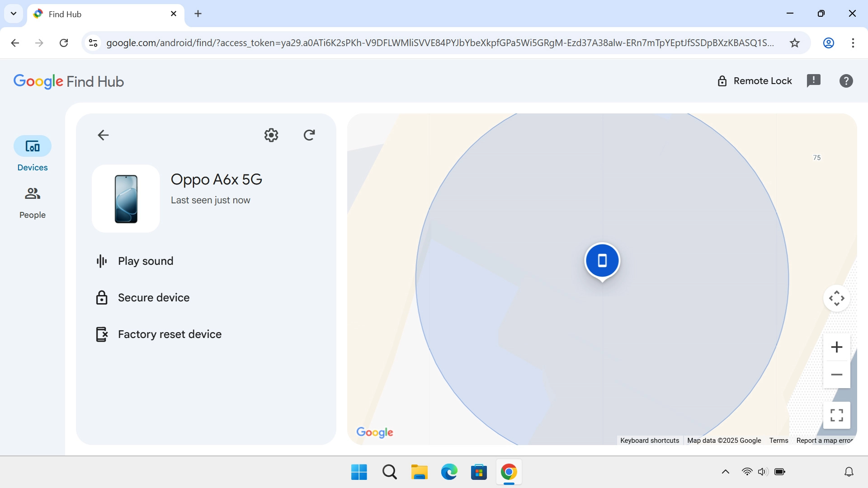The image size is (868, 488).
Task: Select the Secure device lock icon
Action: pos(101,297)
